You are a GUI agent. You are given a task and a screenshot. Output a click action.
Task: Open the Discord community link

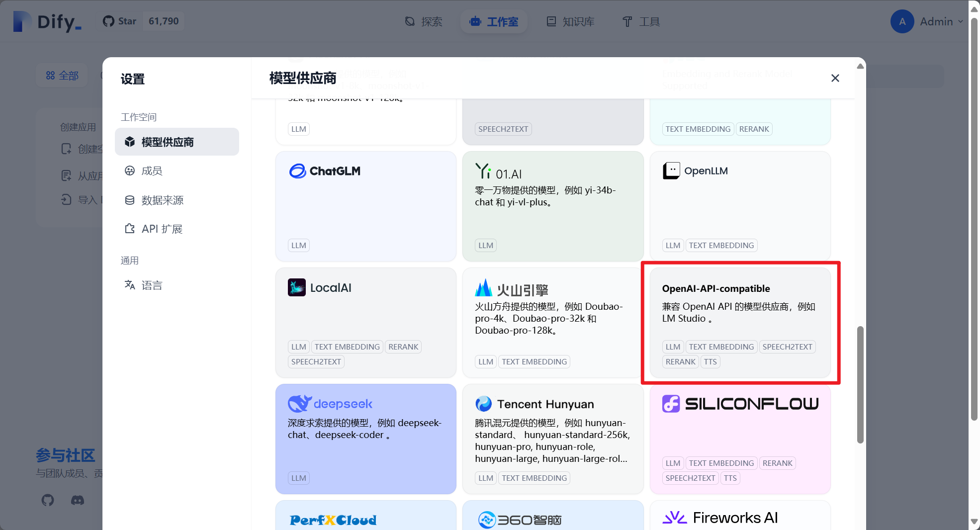coord(78,500)
